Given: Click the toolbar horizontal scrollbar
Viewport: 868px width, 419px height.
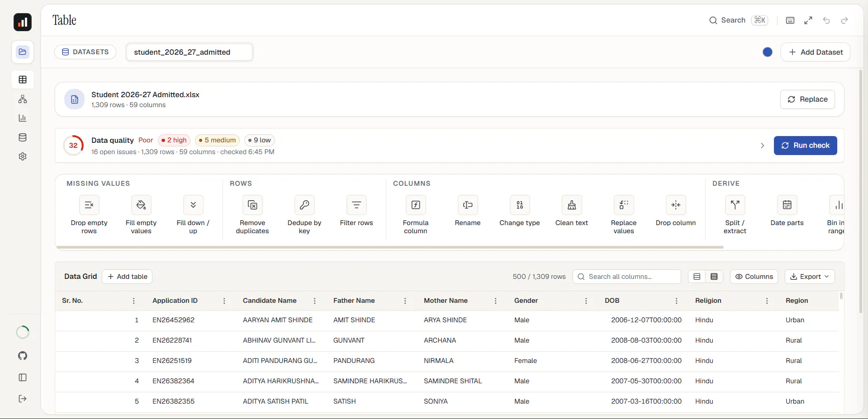Looking at the screenshot, I should tap(390, 247).
